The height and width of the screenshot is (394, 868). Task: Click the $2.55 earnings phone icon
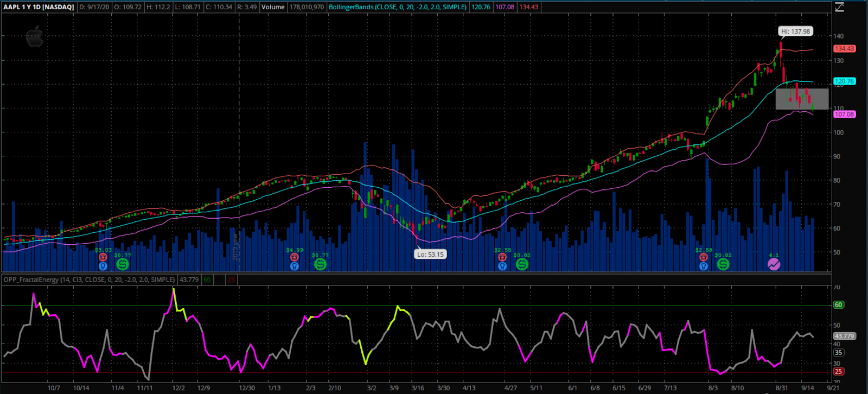tap(502, 257)
